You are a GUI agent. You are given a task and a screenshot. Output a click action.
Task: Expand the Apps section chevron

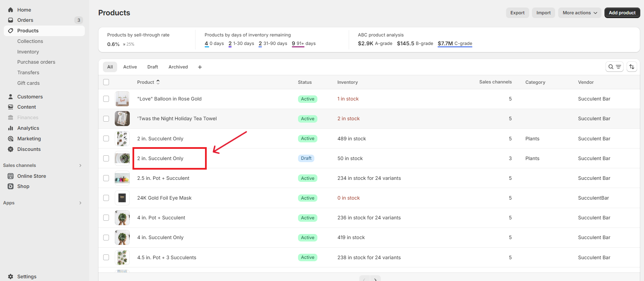coord(80,203)
